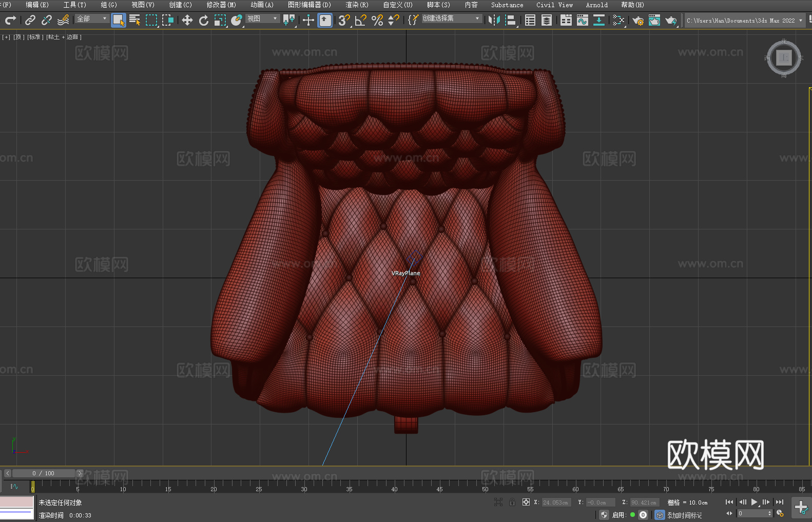812x522 pixels.
Task: Step to next frame
Action: [x=766, y=502]
